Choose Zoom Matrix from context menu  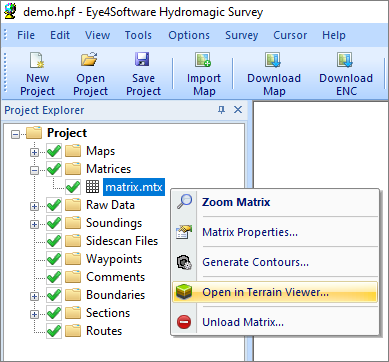pos(275,202)
